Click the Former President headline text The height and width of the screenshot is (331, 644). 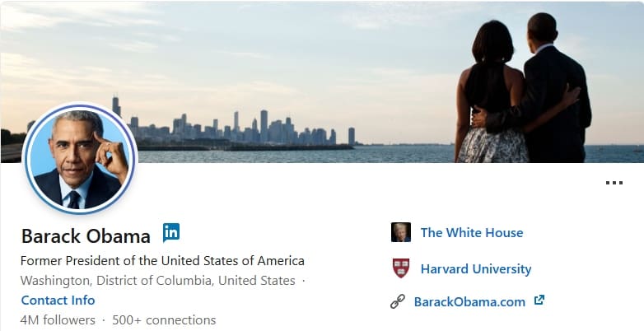[x=162, y=261]
